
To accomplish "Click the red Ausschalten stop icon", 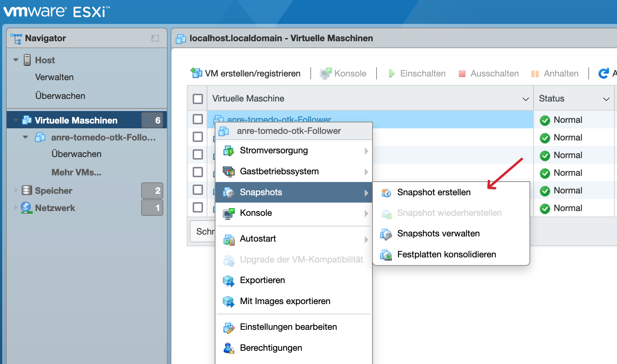I will [x=462, y=74].
